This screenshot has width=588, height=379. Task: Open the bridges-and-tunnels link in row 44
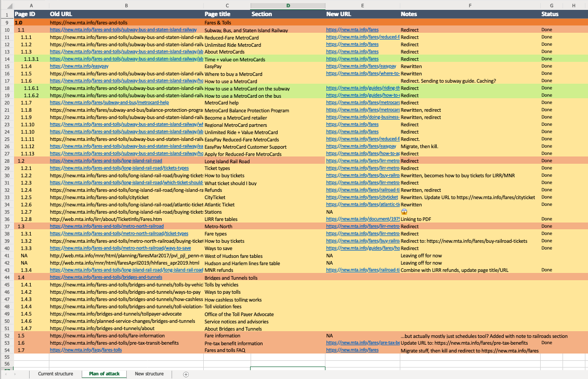tap(106, 277)
